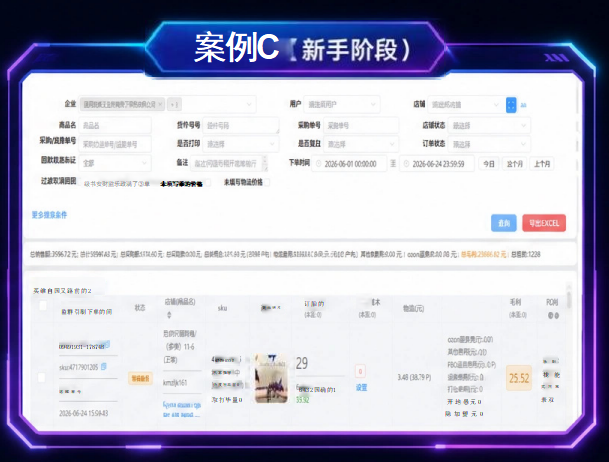Open the 企业 company dropdown
The height and width of the screenshot is (462, 609).
tap(167, 104)
